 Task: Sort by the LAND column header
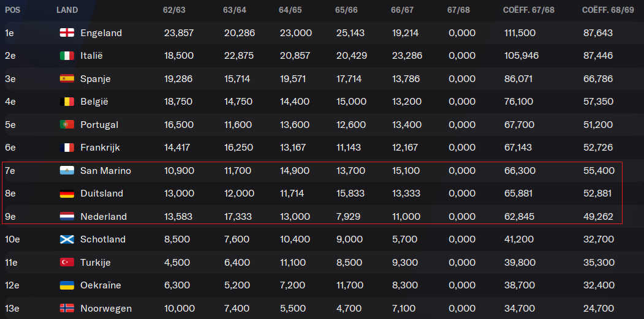pyautogui.click(x=67, y=10)
